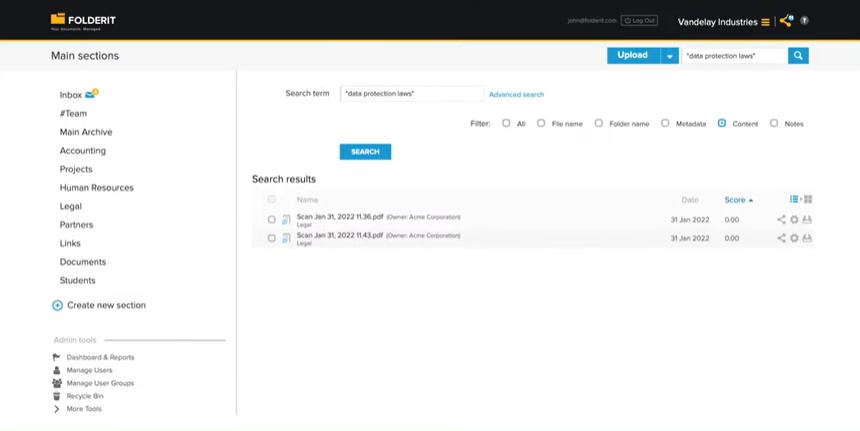Share the Scan Jan 31, 2022 11.36.pdf file
The height and width of the screenshot is (431, 860).
(781, 220)
